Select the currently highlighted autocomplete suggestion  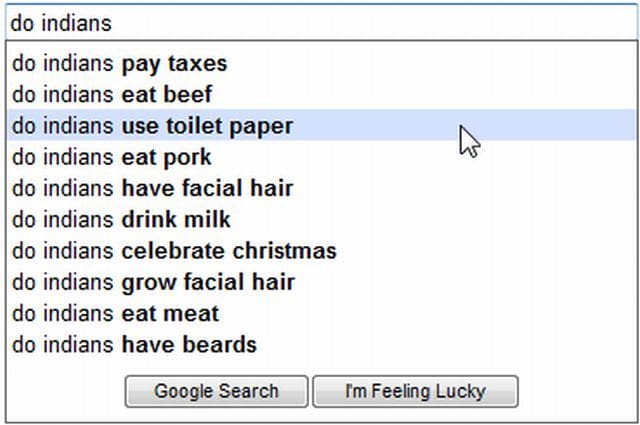coord(152,126)
